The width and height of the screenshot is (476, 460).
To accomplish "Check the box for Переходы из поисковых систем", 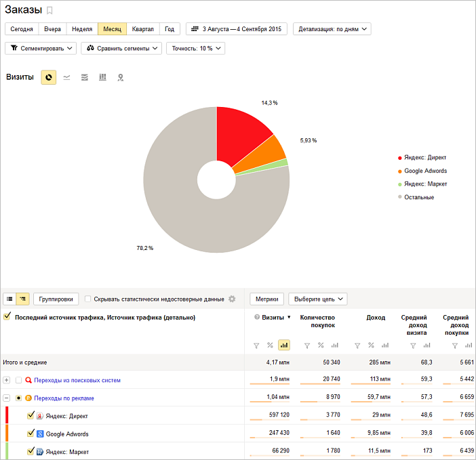I will click(x=18, y=380).
